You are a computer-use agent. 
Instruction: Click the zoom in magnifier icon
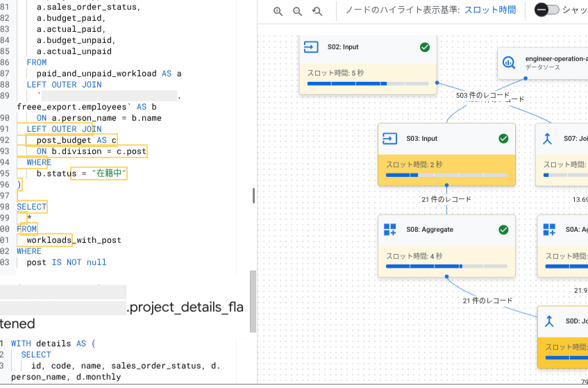(x=278, y=11)
